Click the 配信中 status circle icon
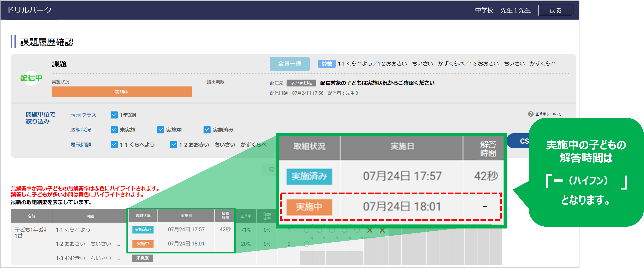 tap(31, 78)
